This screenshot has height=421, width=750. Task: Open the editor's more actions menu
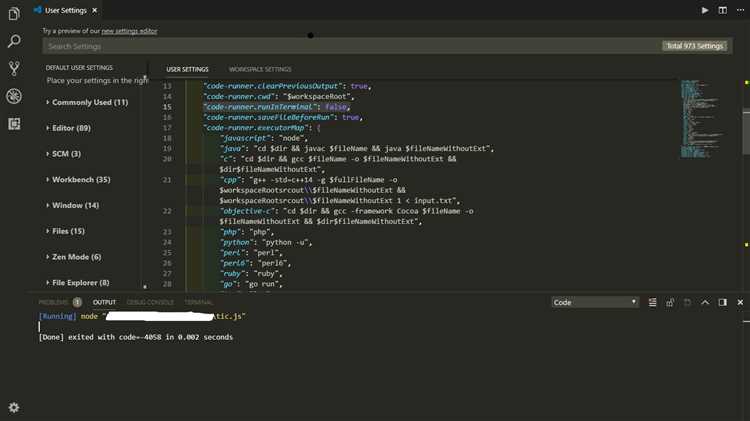tap(740, 10)
